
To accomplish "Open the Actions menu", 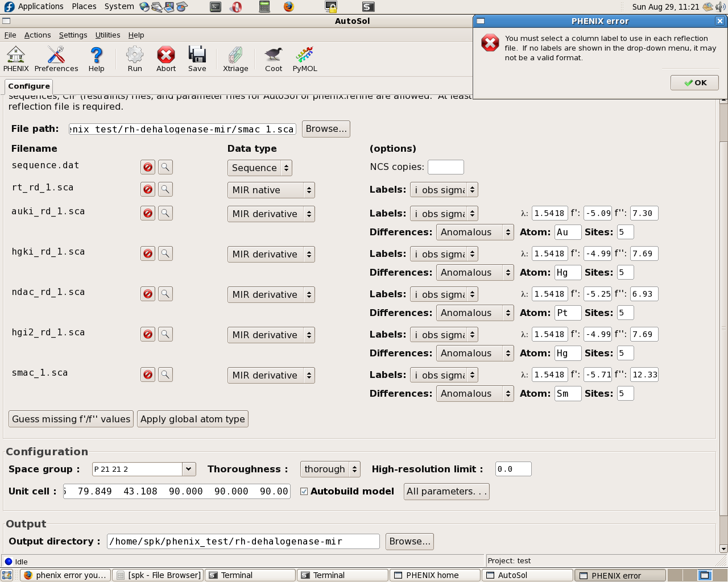I will (38, 35).
